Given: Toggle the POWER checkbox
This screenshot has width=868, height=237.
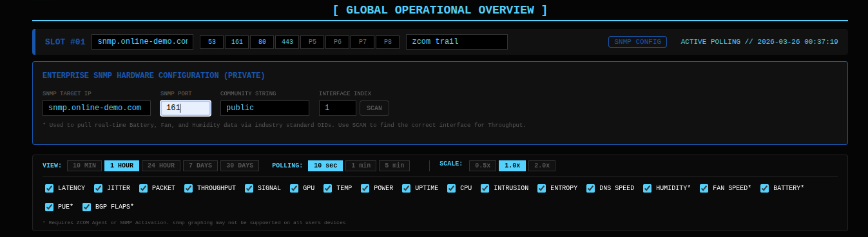Looking at the screenshot, I should [x=365, y=188].
